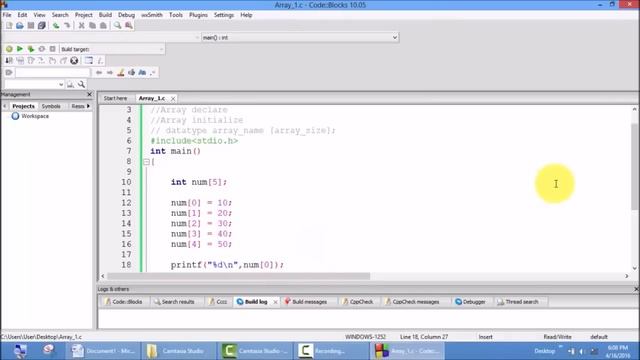640x360 pixels.
Task: Jump forward with right arrow icon
Action: point(110,73)
